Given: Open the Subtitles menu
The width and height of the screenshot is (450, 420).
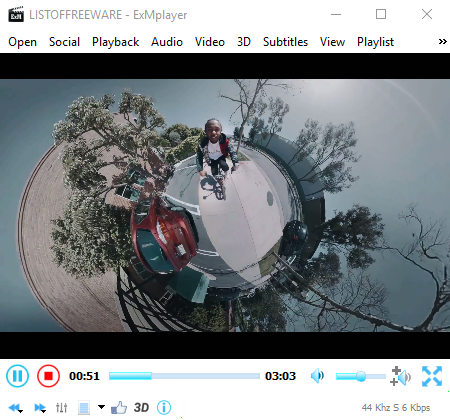Looking at the screenshot, I should (285, 42).
